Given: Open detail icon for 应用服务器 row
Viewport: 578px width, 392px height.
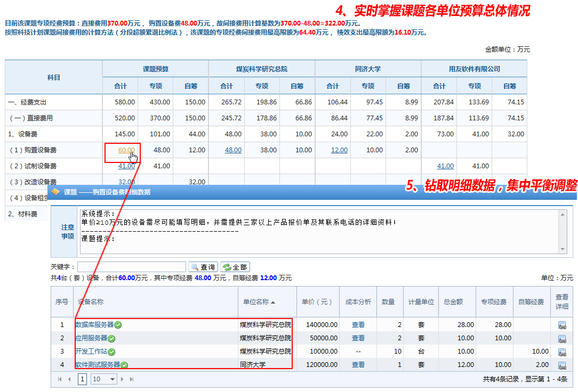Looking at the screenshot, I should [561, 339].
